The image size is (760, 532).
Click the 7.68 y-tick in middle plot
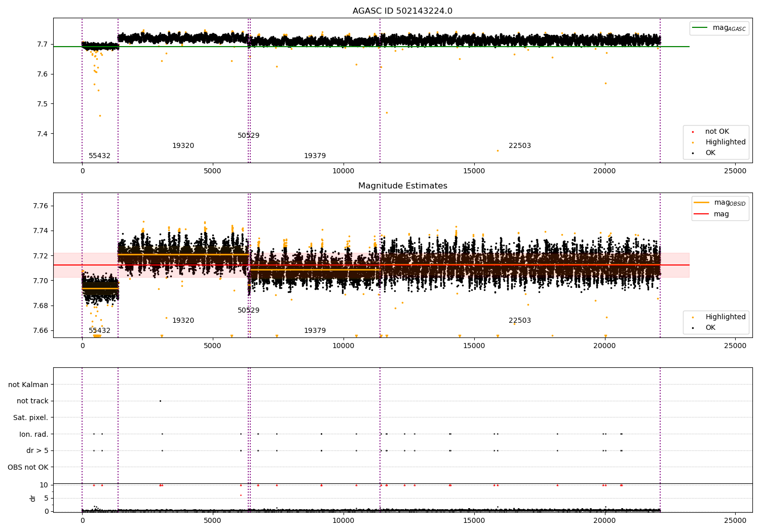tap(41, 306)
